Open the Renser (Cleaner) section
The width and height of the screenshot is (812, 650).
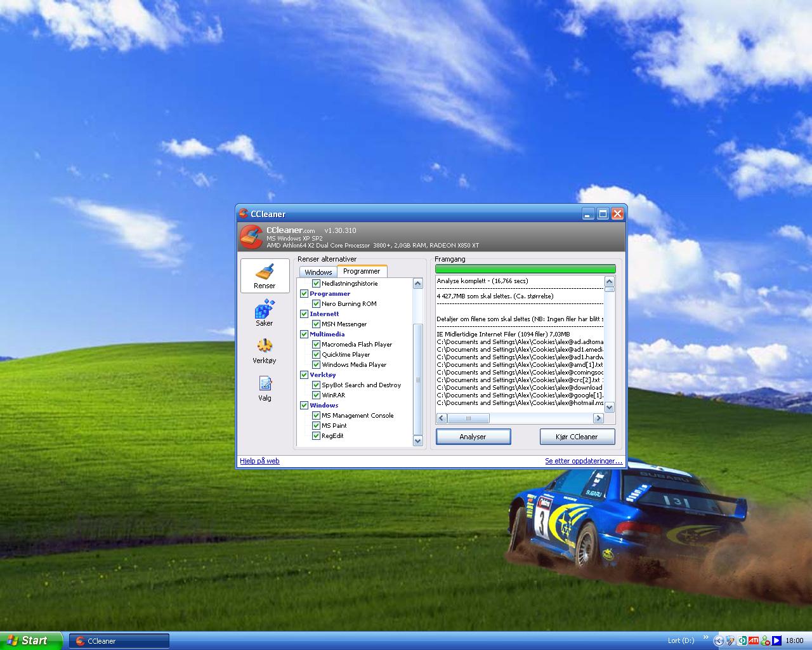[265, 276]
